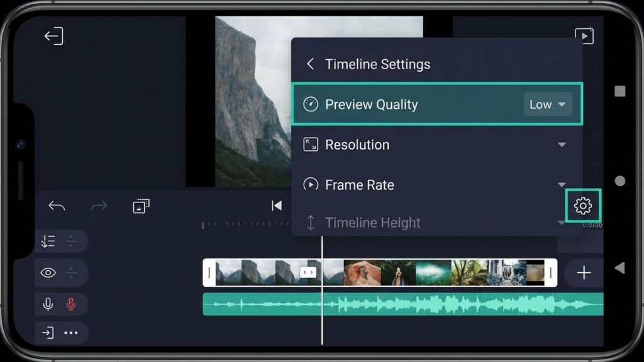The image size is (644, 362).
Task: Tap the skip-to-start playback icon
Action: tap(275, 205)
